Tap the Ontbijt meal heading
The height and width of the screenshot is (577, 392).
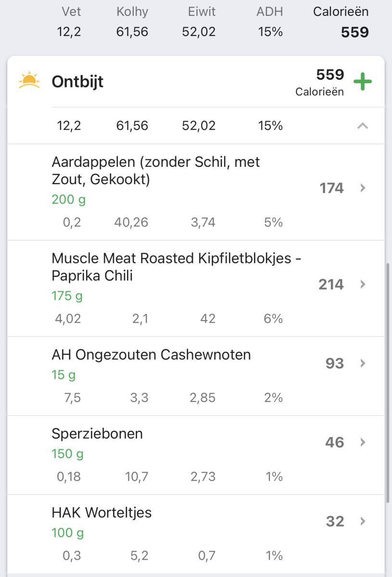77,82
